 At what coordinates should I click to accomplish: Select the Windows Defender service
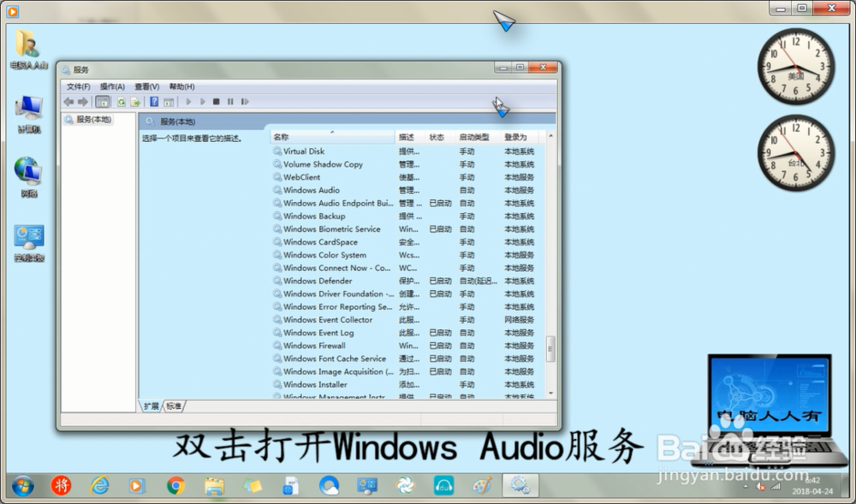(x=404, y=281)
